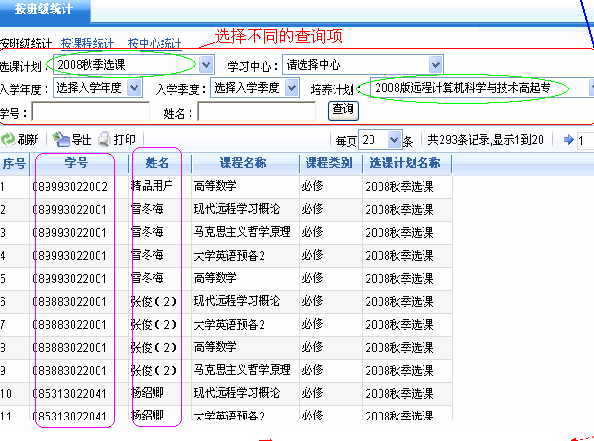Expand the 入学年度 dropdown
Image resolution: width=594 pixels, height=441 pixels.
(134, 88)
